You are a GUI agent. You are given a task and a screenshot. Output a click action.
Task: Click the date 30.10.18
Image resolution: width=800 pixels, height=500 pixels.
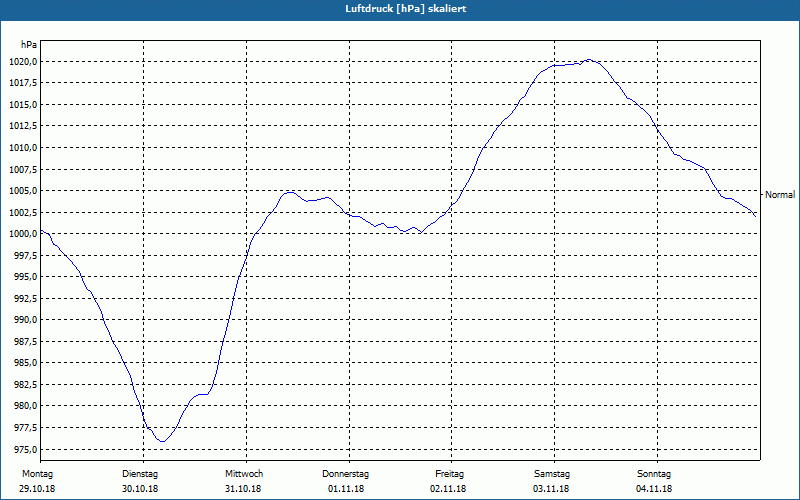(140, 489)
